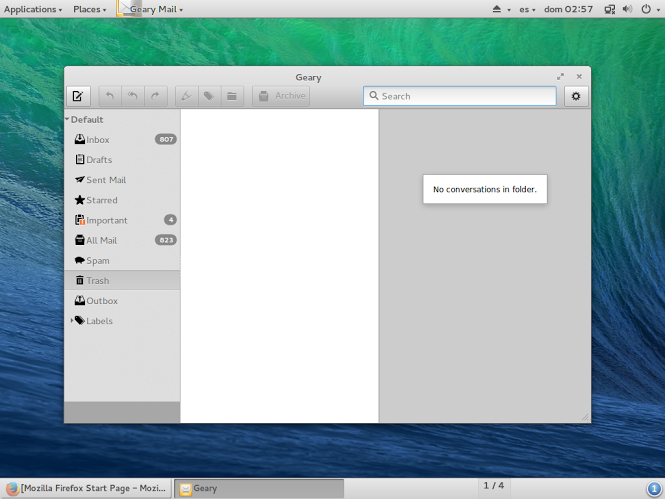The image size is (665, 499).
Task: Collapse the Default account tree
Action: (x=67, y=119)
